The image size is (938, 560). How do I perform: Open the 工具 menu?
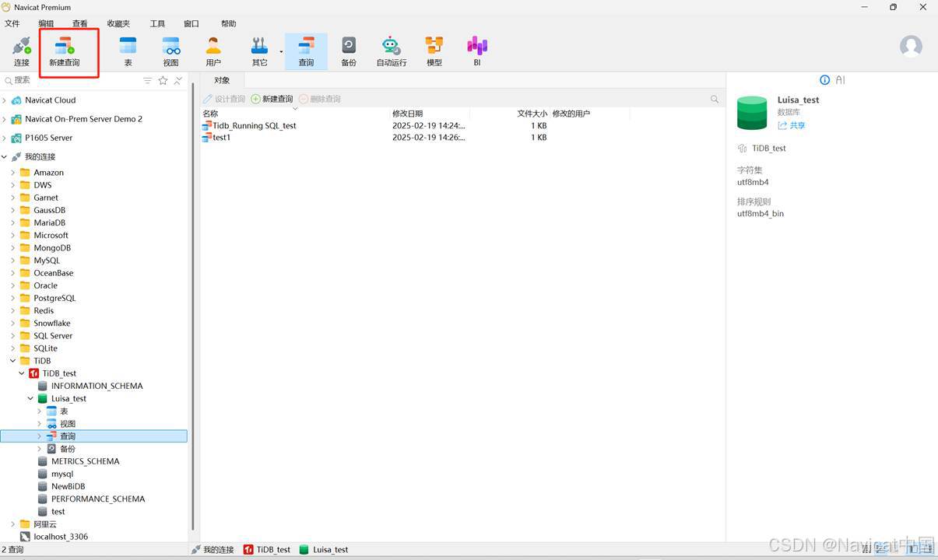[157, 23]
